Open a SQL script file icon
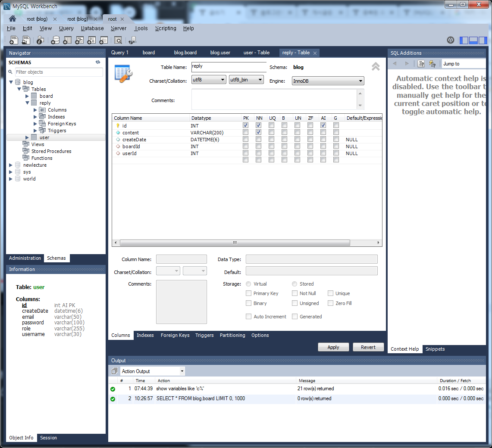The width and height of the screenshot is (492, 448). click(26, 40)
